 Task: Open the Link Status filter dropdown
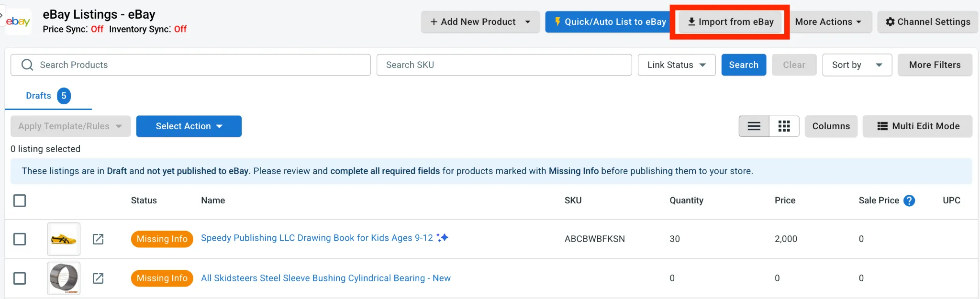pyautogui.click(x=677, y=65)
